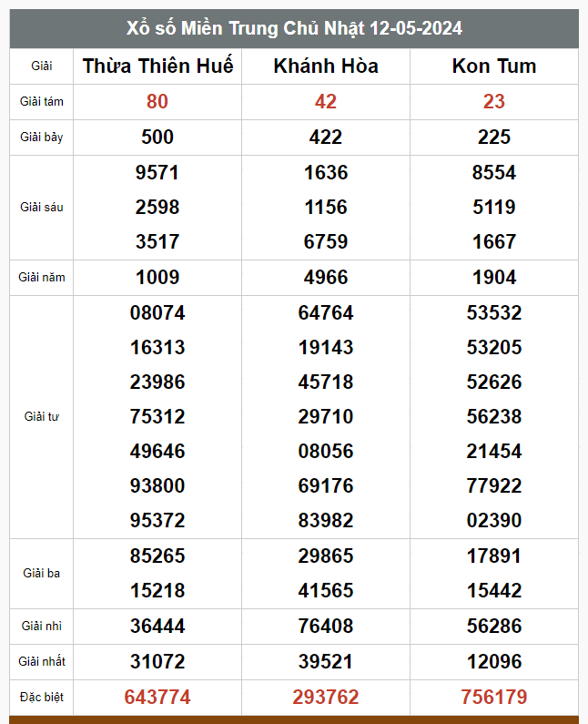Select the Giải bảy row label
Viewport: 588px width, 724px height.
tap(42, 138)
